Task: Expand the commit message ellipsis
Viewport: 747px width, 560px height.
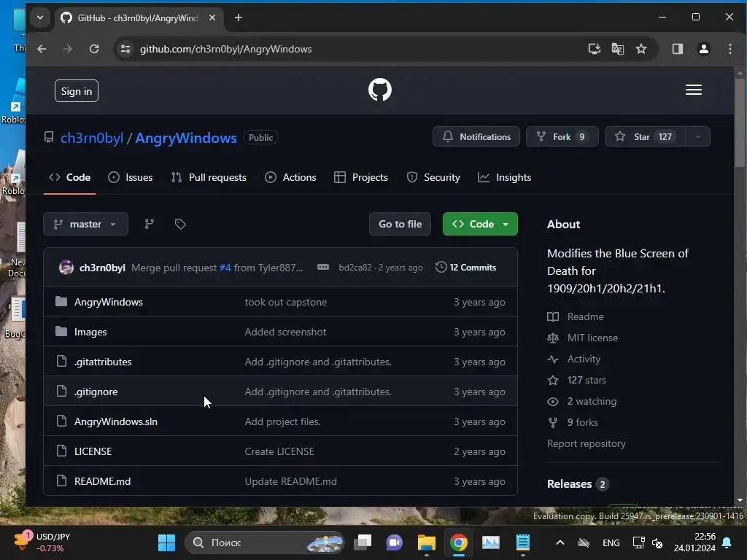Action: pos(323,267)
